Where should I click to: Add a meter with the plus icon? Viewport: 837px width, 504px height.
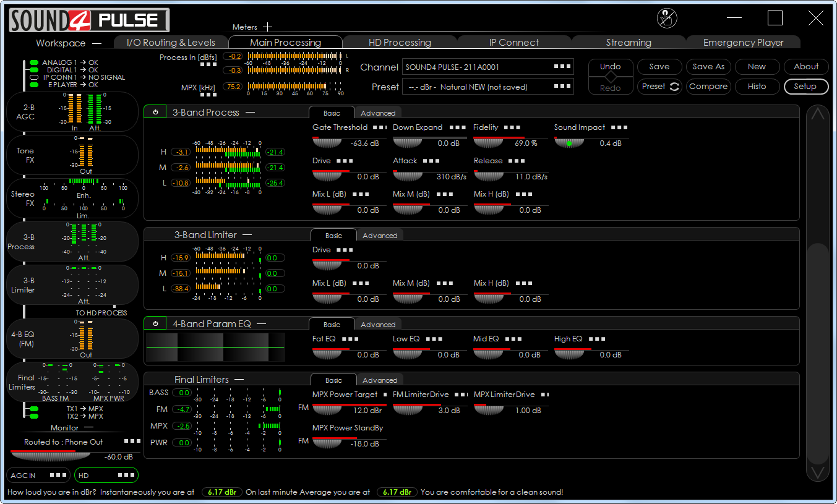(267, 27)
